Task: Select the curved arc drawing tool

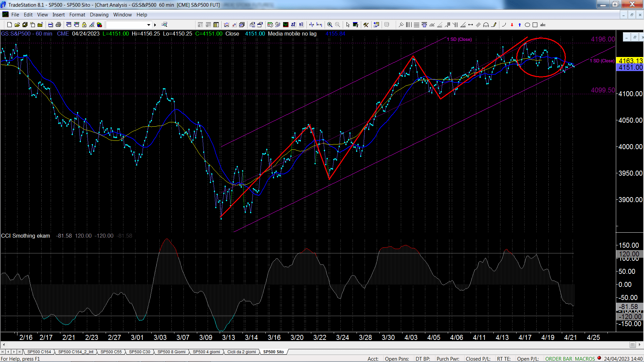Action: [x=504, y=24]
